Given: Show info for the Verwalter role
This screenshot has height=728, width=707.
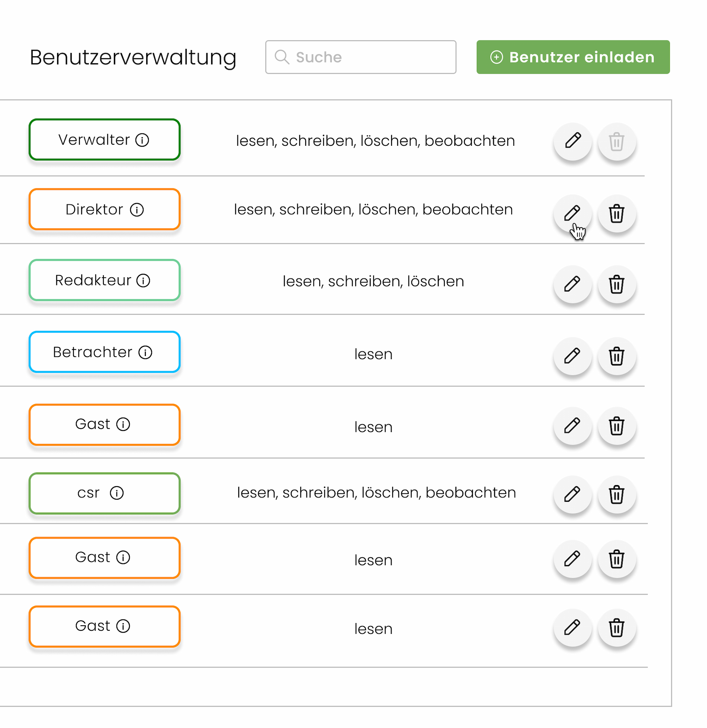Looking at the screenshot, I should [x=142, y=140].
